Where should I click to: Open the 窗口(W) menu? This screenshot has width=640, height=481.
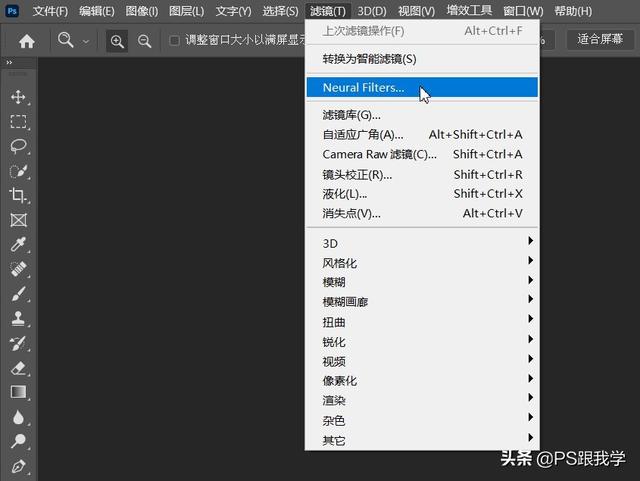pos(523,11)
